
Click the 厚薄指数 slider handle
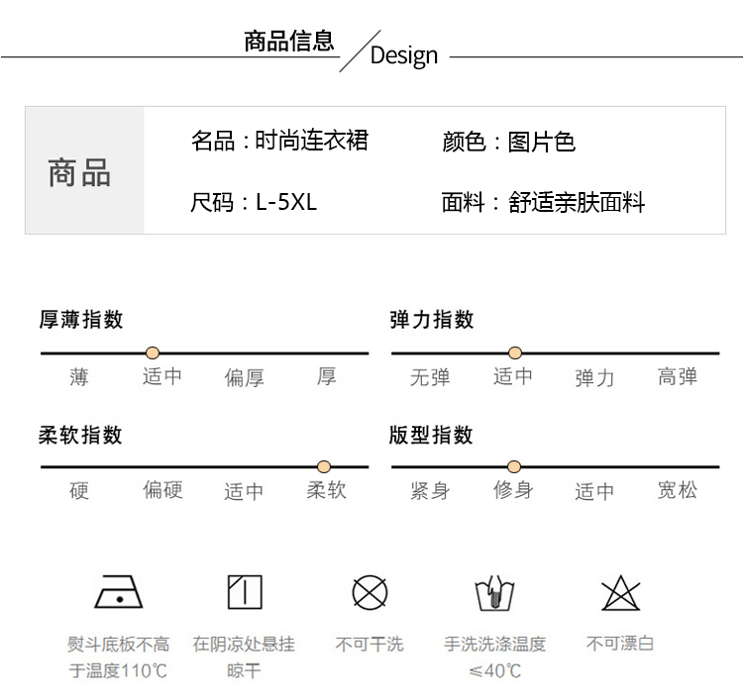point(153,352)
